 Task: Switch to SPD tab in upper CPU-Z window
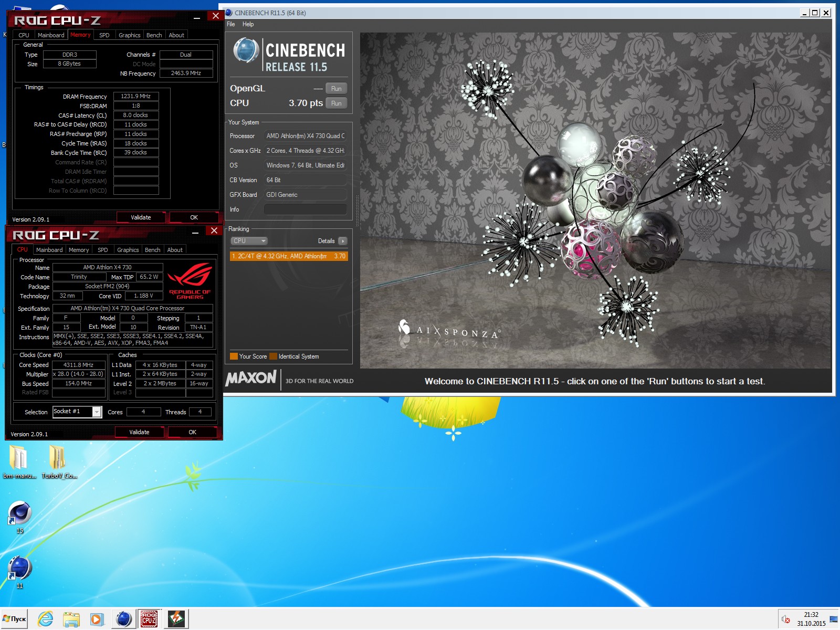(104, 35)
